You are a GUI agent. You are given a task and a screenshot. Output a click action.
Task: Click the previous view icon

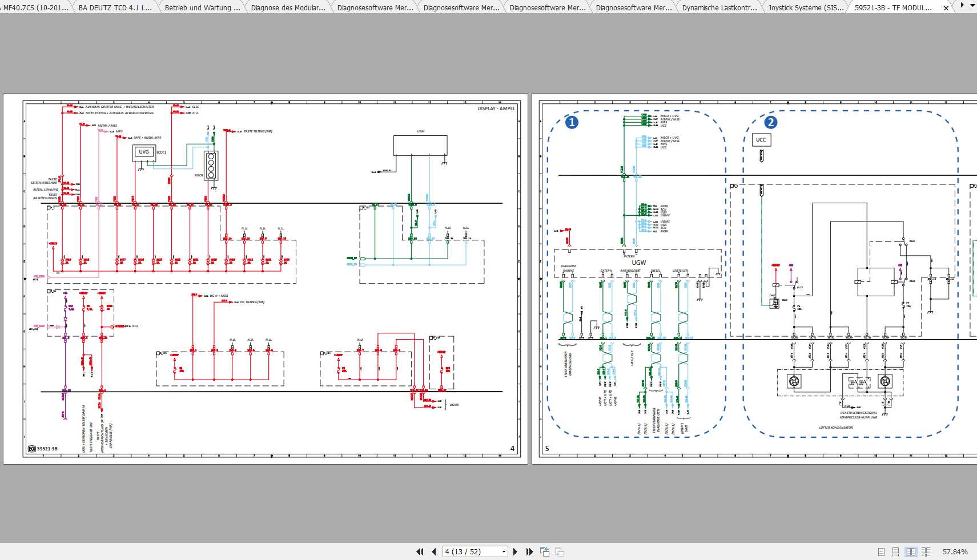pos(545,551)
